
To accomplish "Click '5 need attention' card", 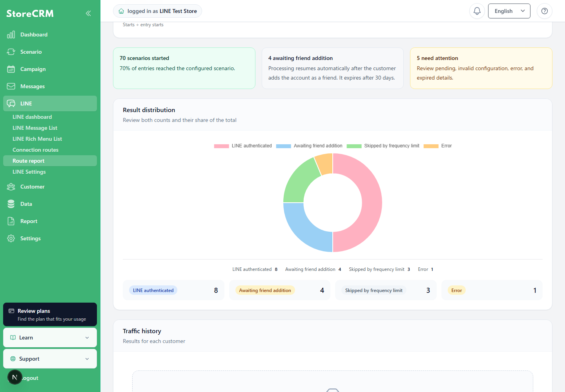I will point(481,68).
